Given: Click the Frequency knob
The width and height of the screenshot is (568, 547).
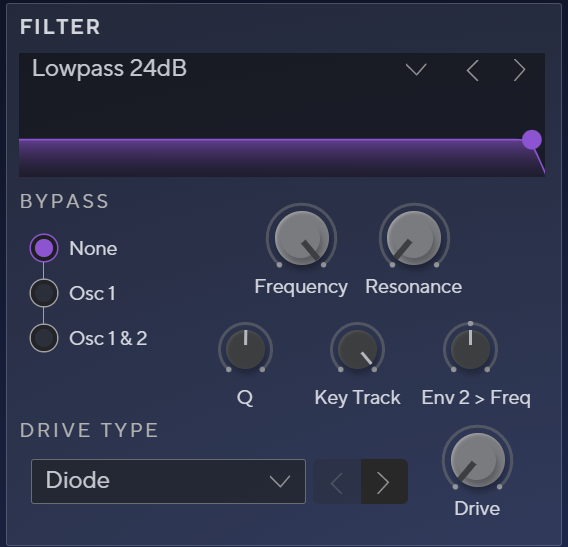Looking at the screenshot, I should 301,238.
